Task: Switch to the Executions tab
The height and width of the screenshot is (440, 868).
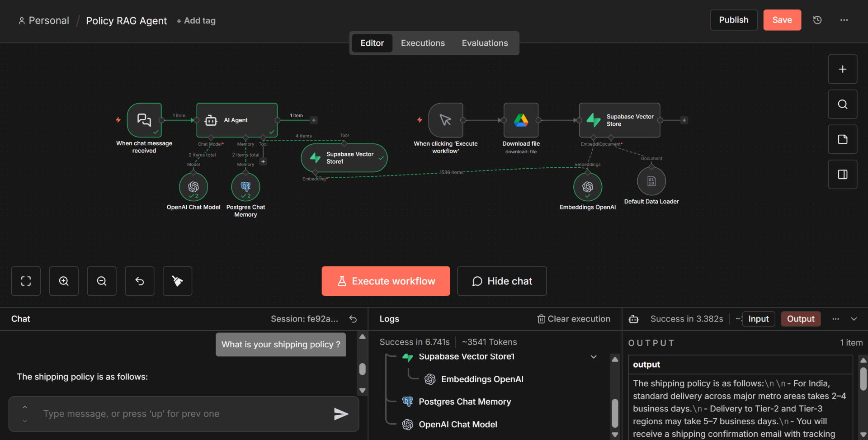Action: (x=423, y=43)
